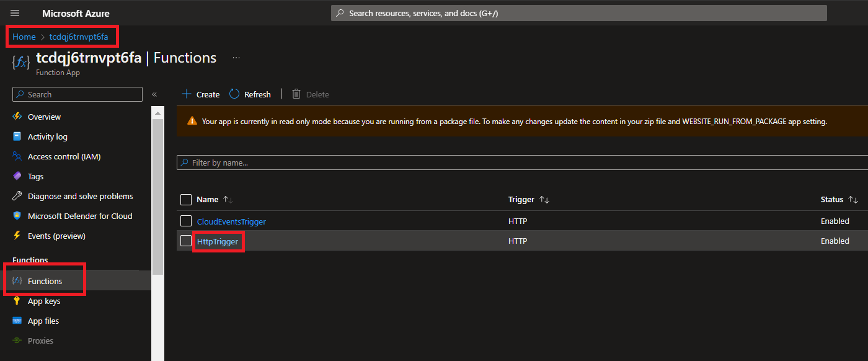Click the App files icon
Image resolution: width=868 pixels, height=361 pixels.
(x=17, y=321)
